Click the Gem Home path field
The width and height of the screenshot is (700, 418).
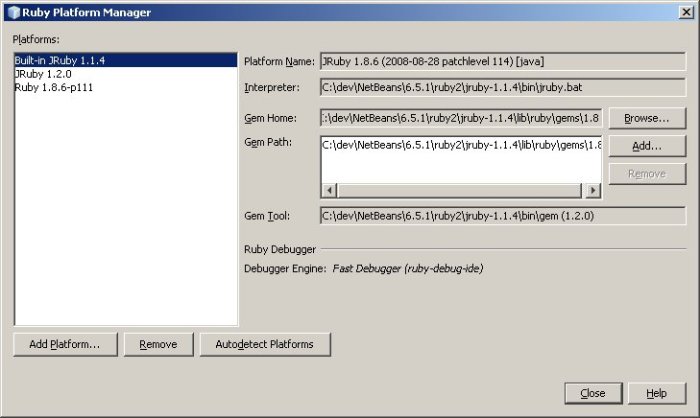click(x=461, y=118)
